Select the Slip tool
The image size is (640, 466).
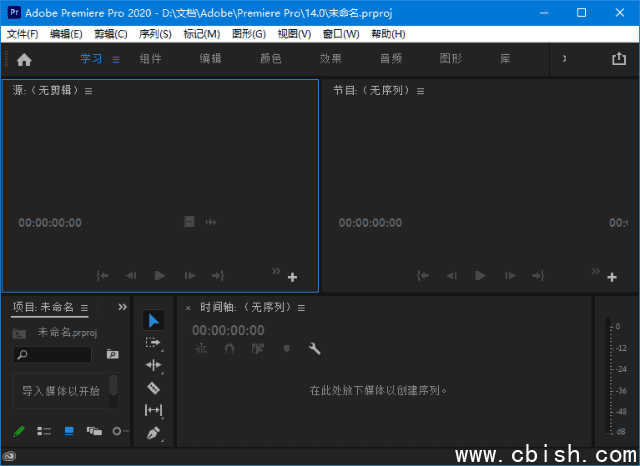[153, 410]
